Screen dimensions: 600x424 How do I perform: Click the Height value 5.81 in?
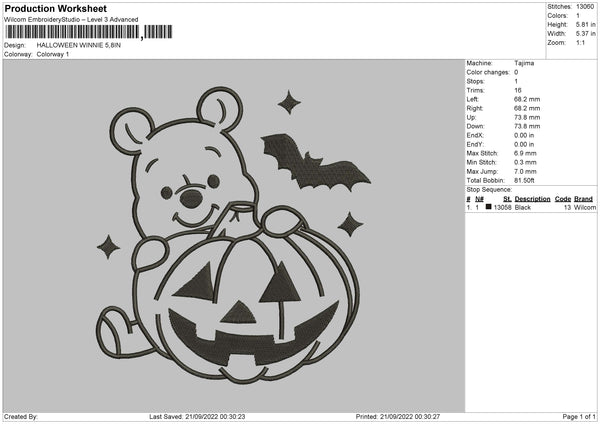coord(585,24)
